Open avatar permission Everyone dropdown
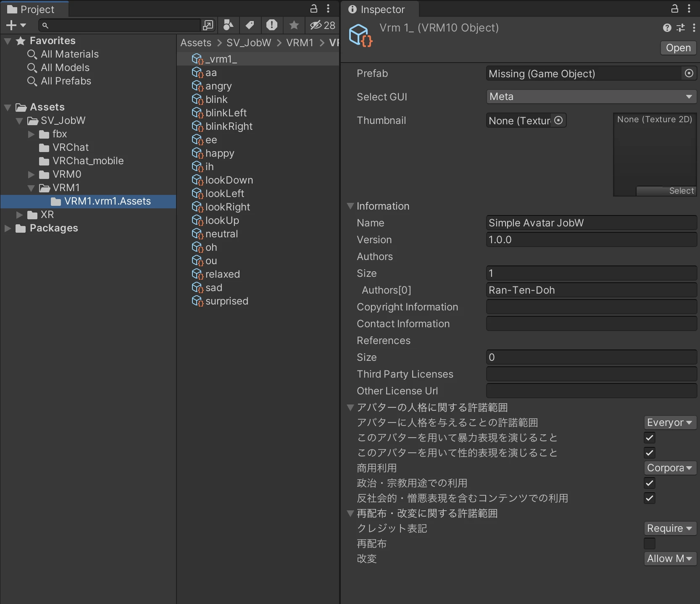700x604 pixels. [x=670, y=423]
